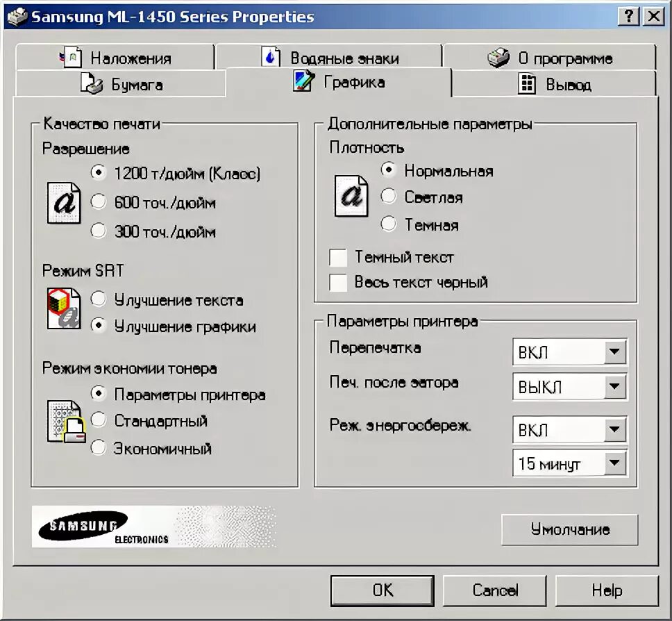Click the Help button
Viewport: 672px width, 621px height.
point(607,590)
